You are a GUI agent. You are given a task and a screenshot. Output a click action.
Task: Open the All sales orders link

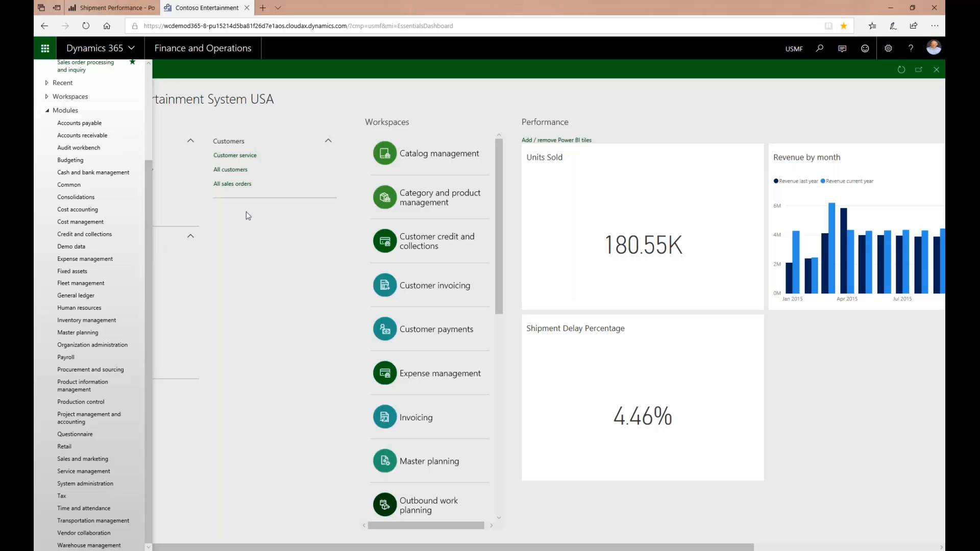click(232, 184)
